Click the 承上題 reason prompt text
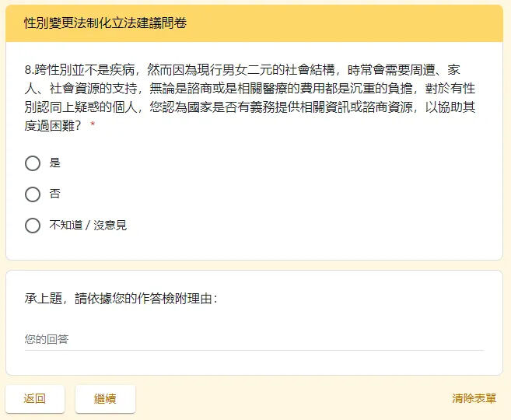Viewport: 511px width, 420px height. click(121, 298)
